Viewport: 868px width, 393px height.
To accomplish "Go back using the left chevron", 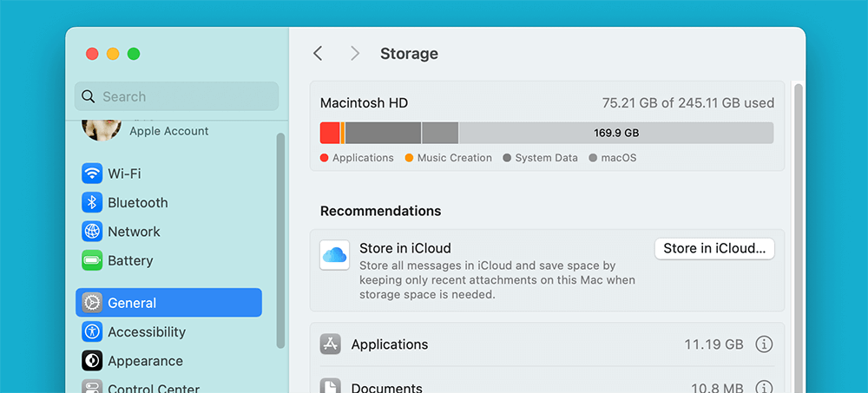I will click(317, 53).
